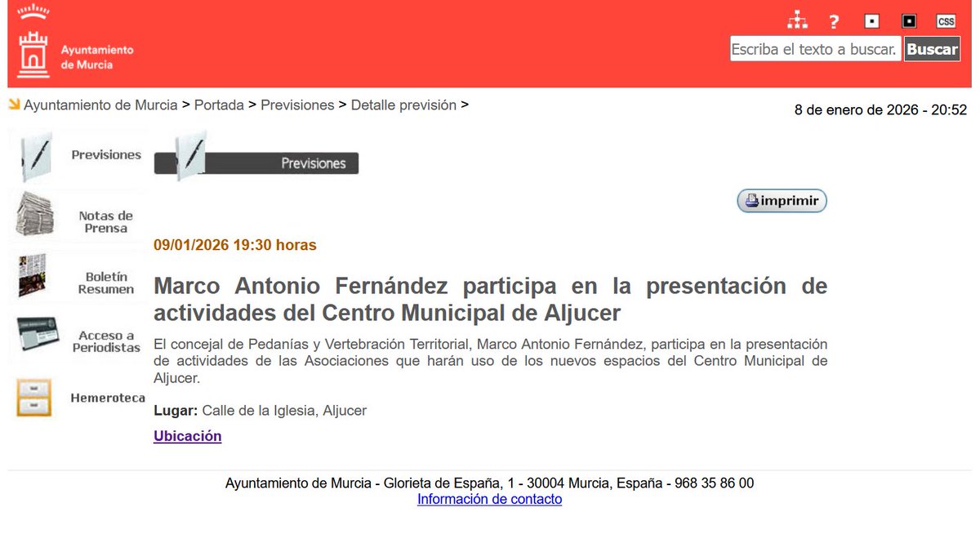Click the CSS icon in the header
980x557 pixels.
946,20
